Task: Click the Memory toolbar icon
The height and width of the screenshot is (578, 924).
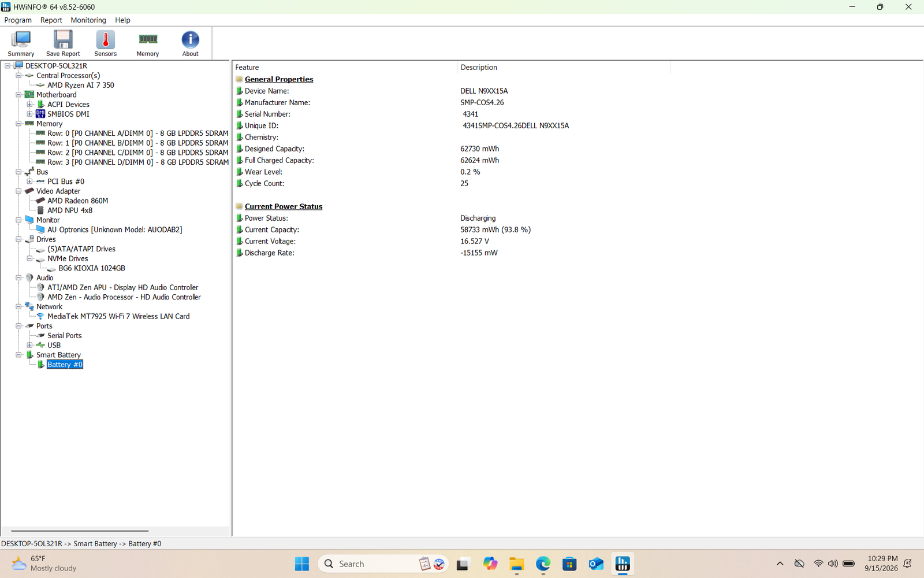Action: [148, 43]
